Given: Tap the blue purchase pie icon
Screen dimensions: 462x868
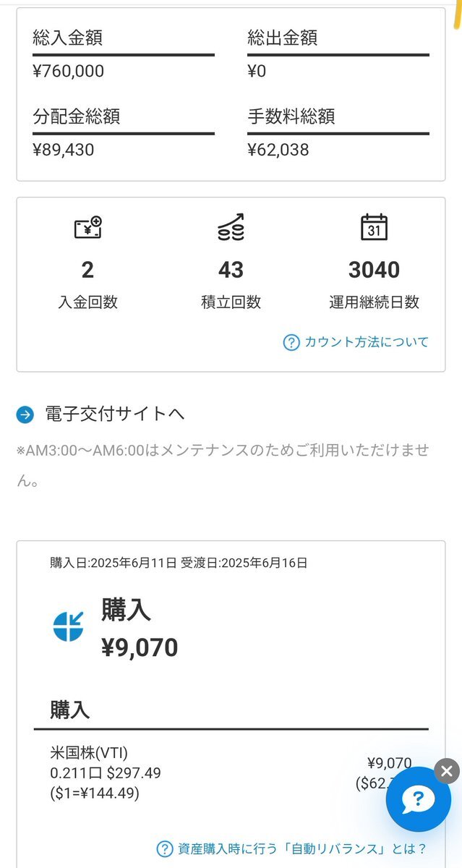Looking at the screenshot, I should 69,626.
